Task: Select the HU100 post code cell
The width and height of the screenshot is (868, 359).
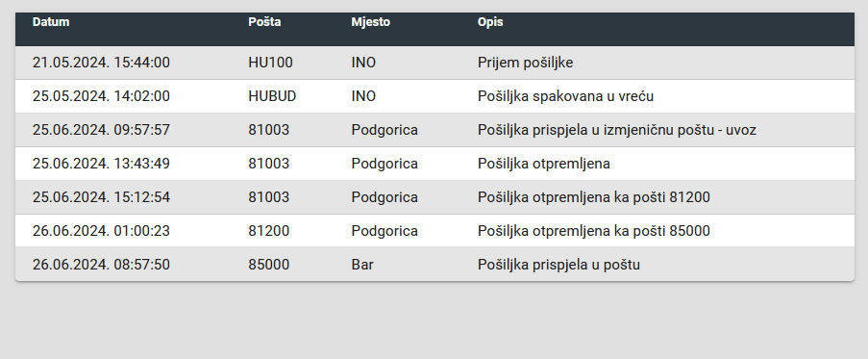Action: tap(270, 63)
